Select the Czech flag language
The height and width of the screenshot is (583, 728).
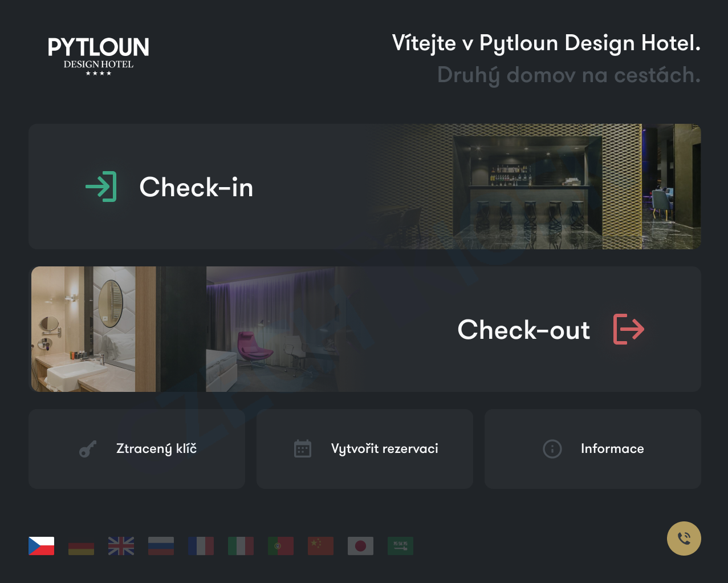pos(42,546)
